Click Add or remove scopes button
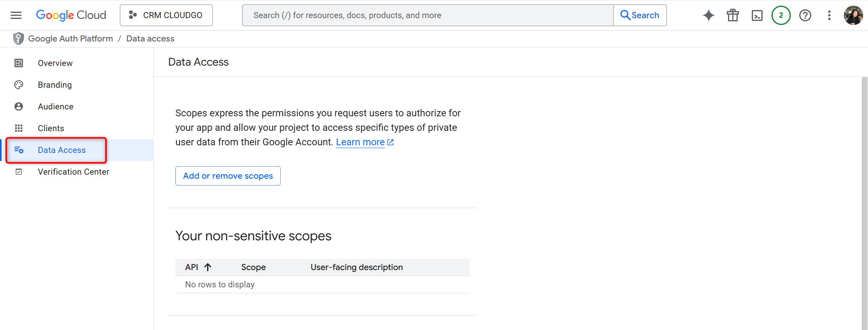Screen dimensions: 868x330 pyautogui.click(x=228, y=176)
